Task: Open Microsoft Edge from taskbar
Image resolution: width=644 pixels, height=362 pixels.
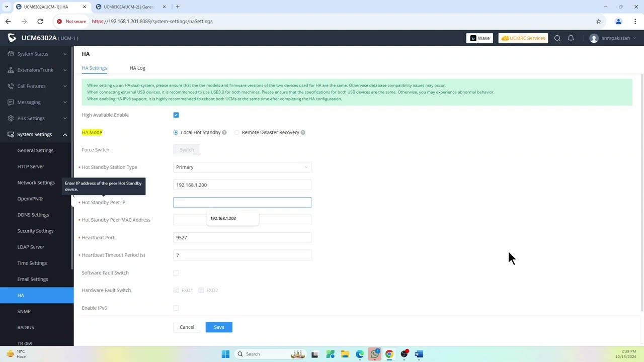Action: [360, 354]
